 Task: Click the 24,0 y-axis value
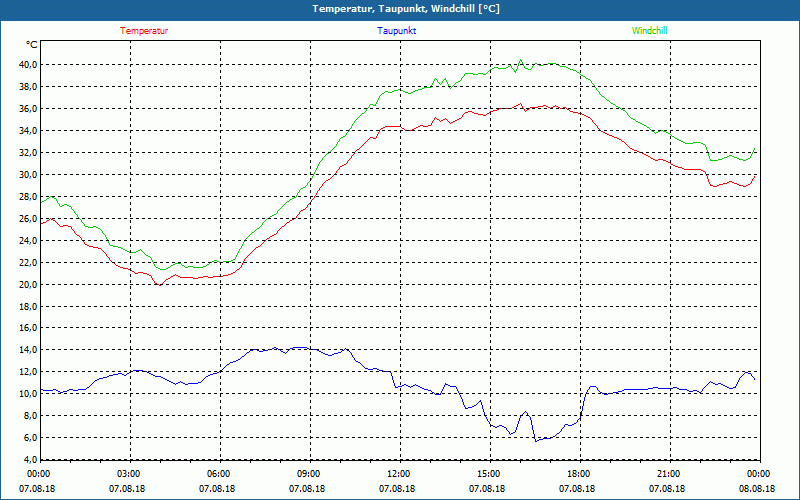coord(28,240)
